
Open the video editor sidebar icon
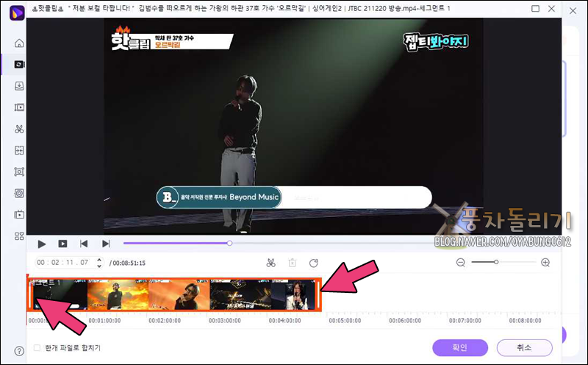pyautogui.click(x=19, y=107)
